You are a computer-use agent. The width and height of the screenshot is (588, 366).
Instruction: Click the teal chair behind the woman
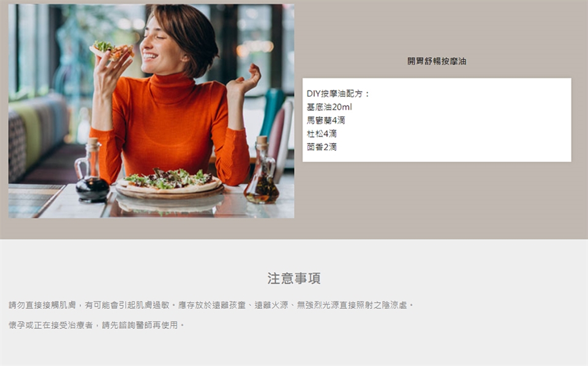[x=272, y=113]
